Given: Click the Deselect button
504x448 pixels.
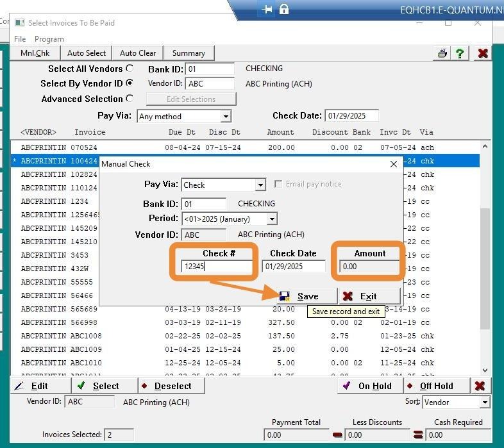Looking at the screenshot, I should pyautogui.click(x=172, y=386).
